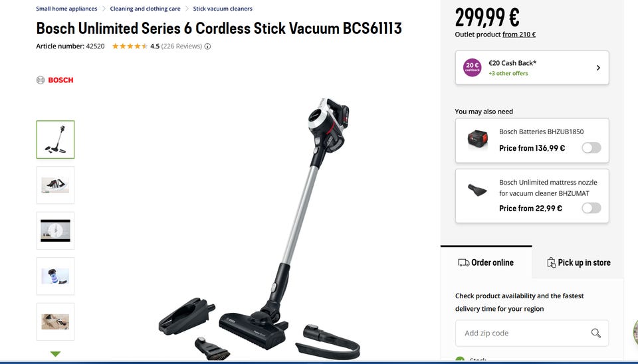This screenshot has height=364, width=638.
Task: Click the purple 20 € cashback badge
Action: (x=472, y=68)
